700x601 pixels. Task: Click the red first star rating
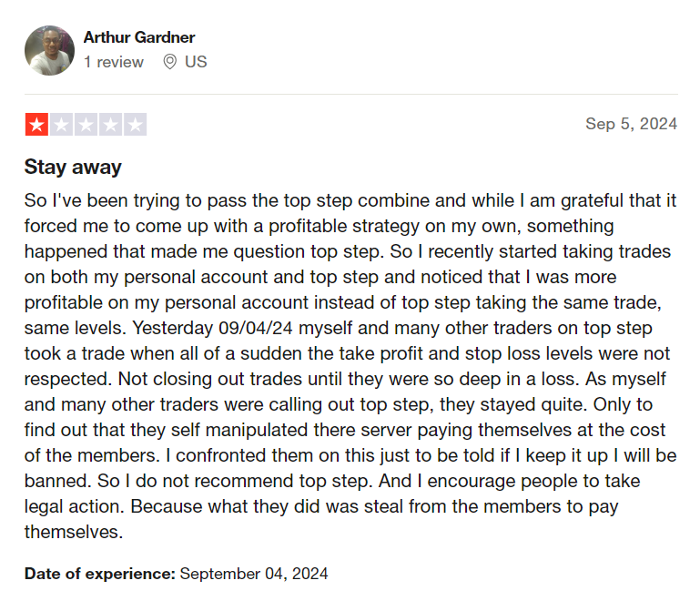pos(36,124)
